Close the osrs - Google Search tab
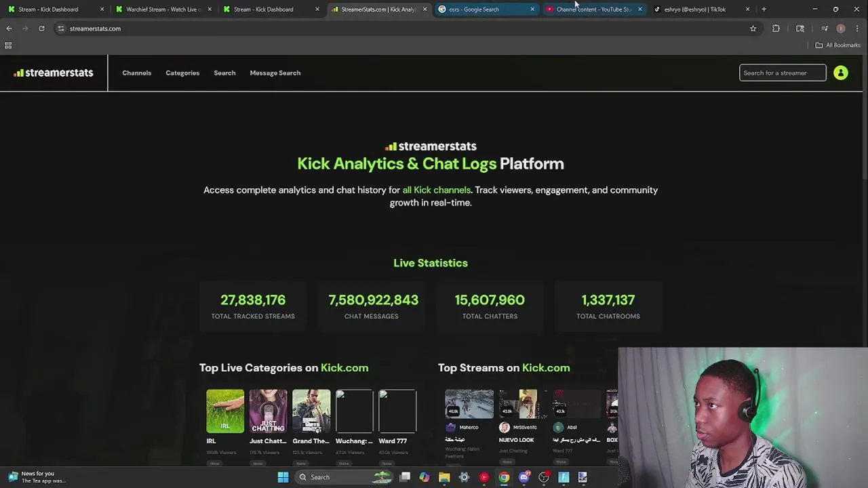 (532, 9)
